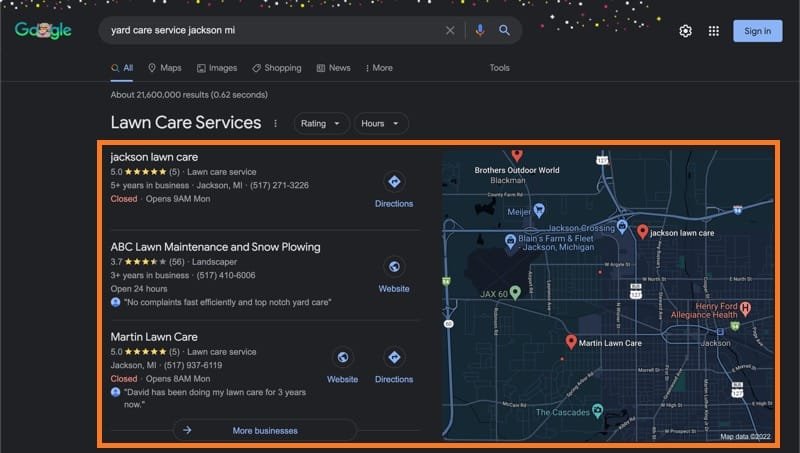
Task: Open the Rating filter dropdown
Action: (x=321, y=123)
